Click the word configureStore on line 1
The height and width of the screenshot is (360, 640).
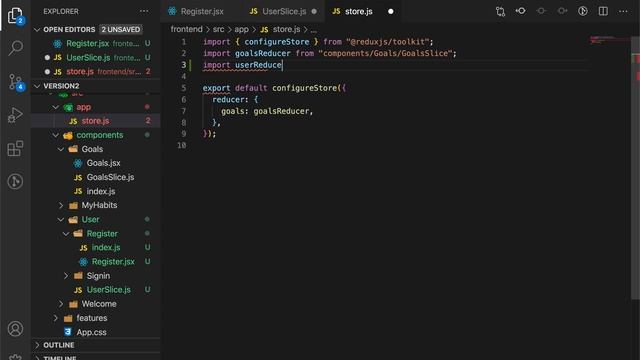(277, 42)
